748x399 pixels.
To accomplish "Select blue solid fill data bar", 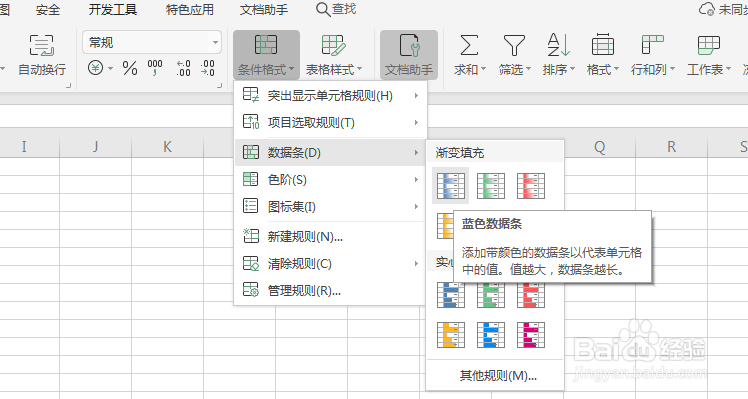I will point(450,294).
